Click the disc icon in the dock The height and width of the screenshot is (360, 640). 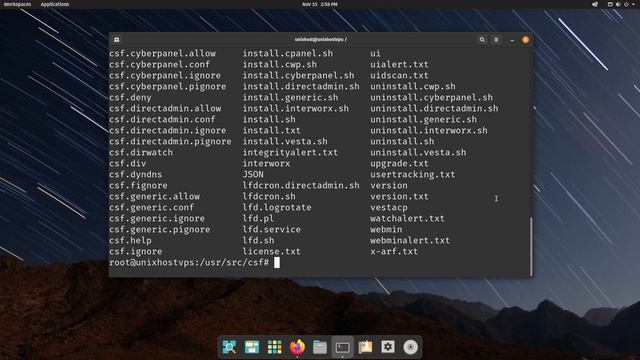pyautogui.click(x=411, y=347)
